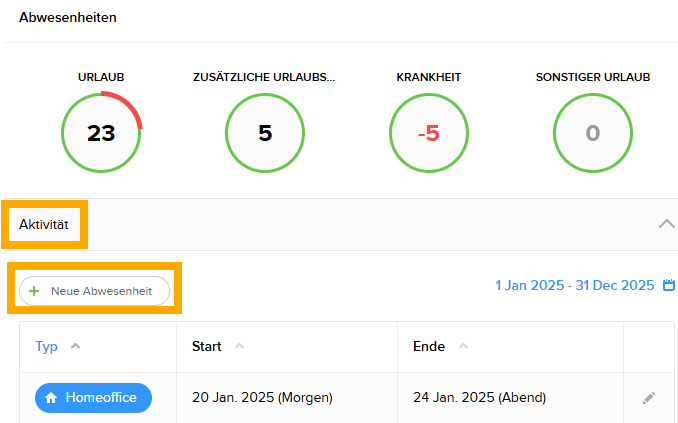Click the pencil edit icon in Homeoffice row

[x=649, y=398]
